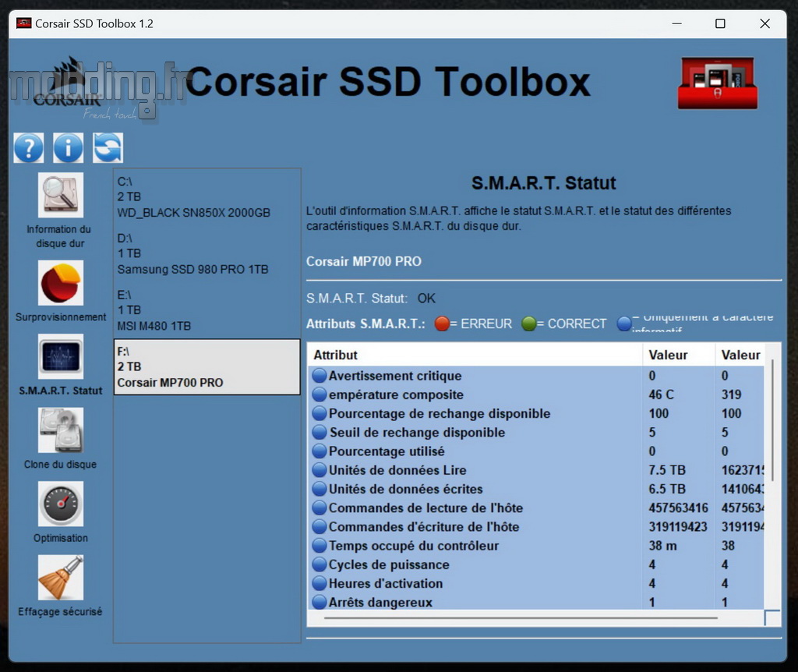This screenshot has width=798, height=672.
Task: Select Seuil de rechange disponible row
Action: point(536,432)
